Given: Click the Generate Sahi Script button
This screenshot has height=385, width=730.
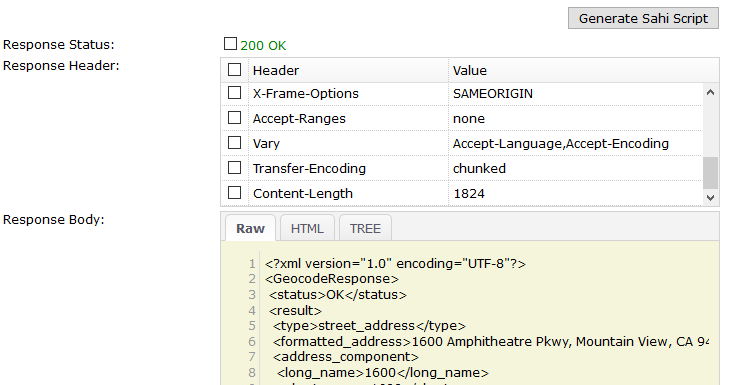Looking at the screenshot, I should click(x=643, y=18).
